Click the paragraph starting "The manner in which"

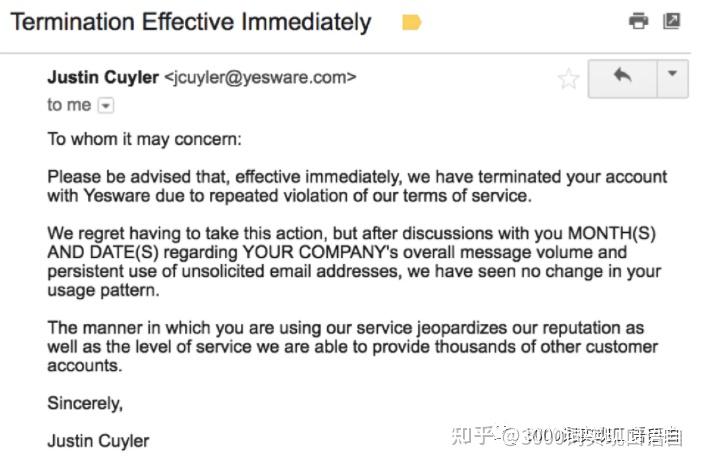[x=352, y=347]
